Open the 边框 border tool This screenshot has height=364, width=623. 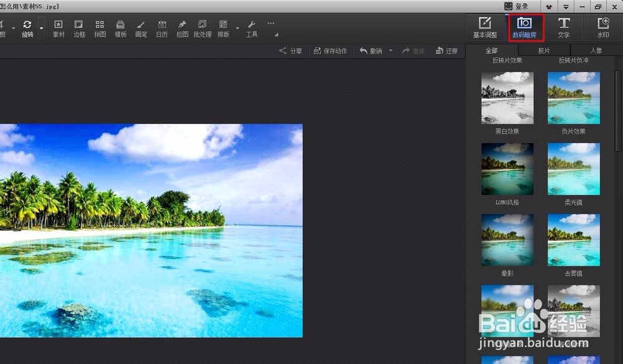79,29
